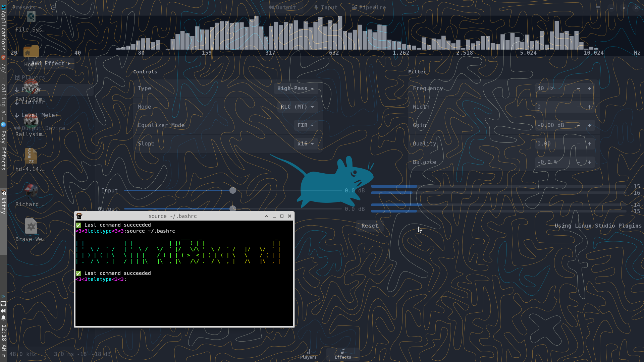This screenshot has width=644, height=362.
Task: Click the Brave browser icon in the panel
Action: click(3, 57)
